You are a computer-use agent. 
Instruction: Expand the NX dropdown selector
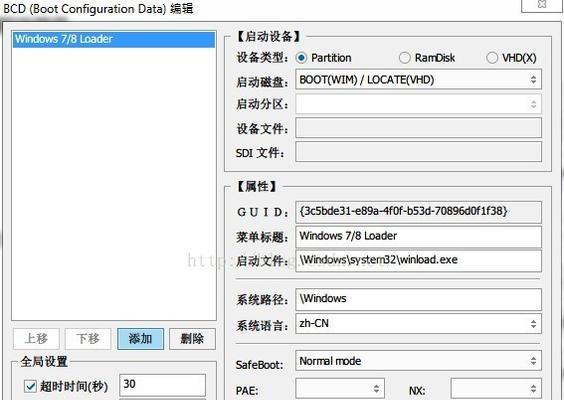496,388
